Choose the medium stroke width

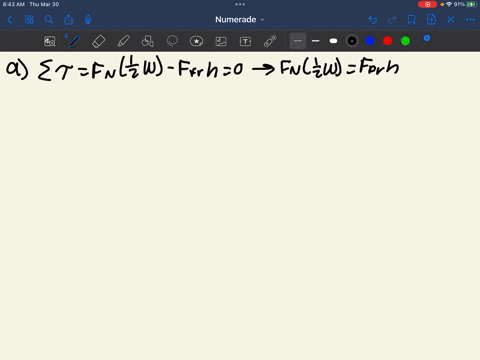pos(315,41)
